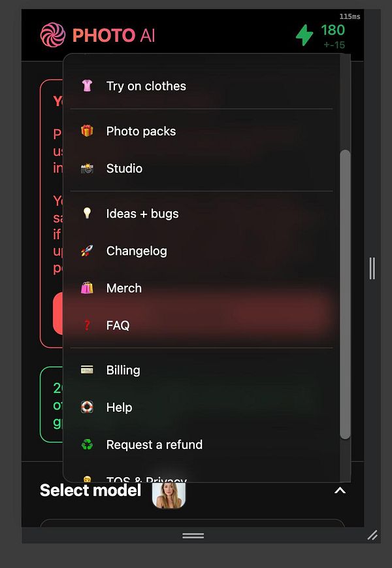This screenshot has height=568, width=392.
Task: Click the 180 credits counter
Action: click(x=333, y=30)
